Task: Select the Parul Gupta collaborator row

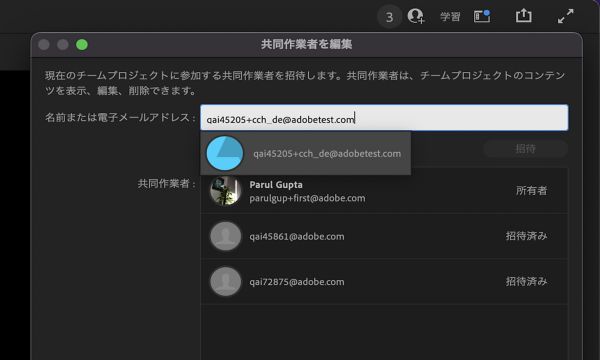Action: (x=384, y=191)
